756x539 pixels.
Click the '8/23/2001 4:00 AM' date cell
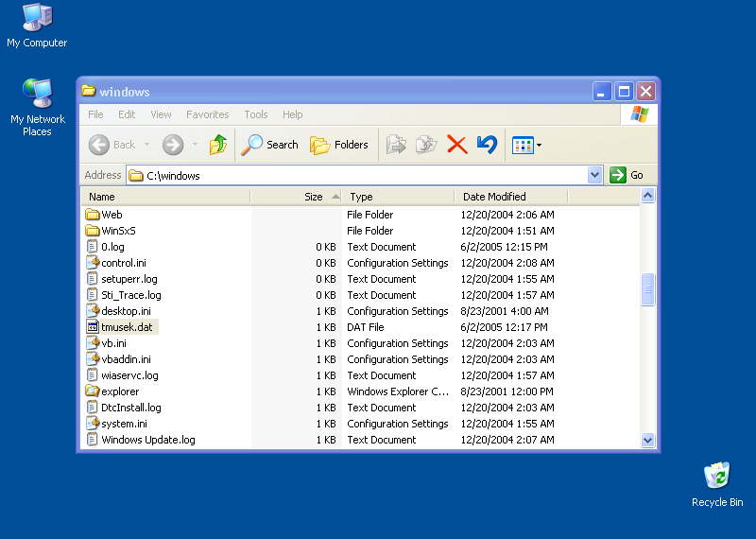(505, 311)
